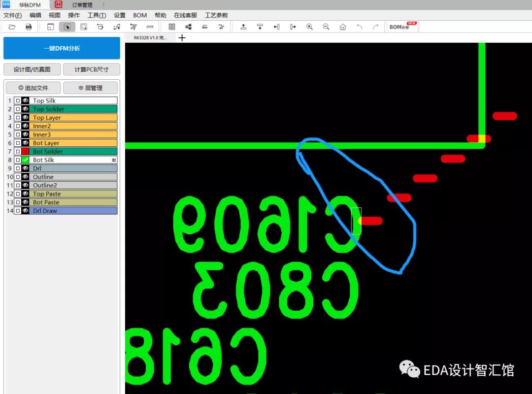Select the Inner3 layer row
The image size is (532, 394).
click(x=66, y=134)
